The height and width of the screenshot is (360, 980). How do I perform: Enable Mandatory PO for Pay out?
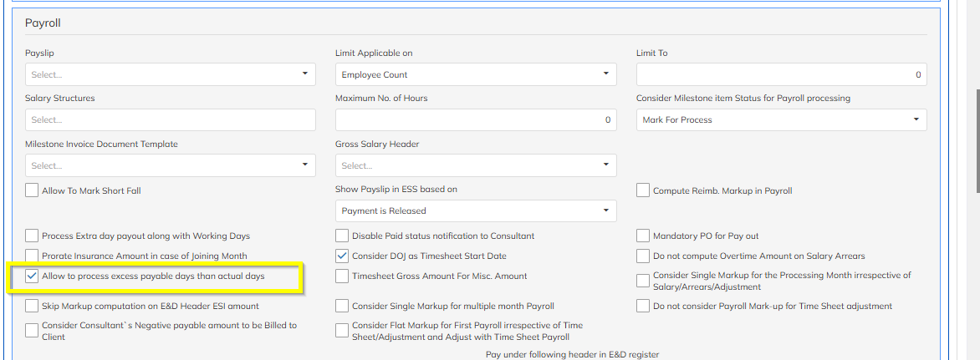642,236
